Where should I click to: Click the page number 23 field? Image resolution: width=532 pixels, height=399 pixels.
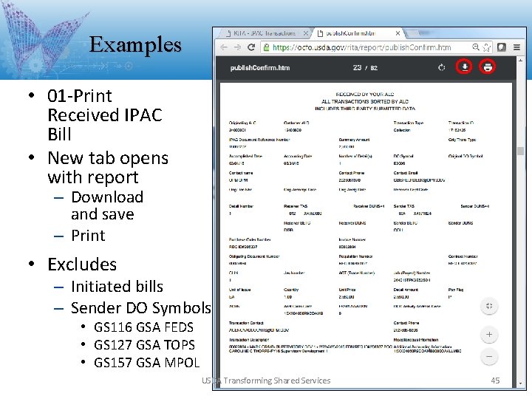pos(357,67)
